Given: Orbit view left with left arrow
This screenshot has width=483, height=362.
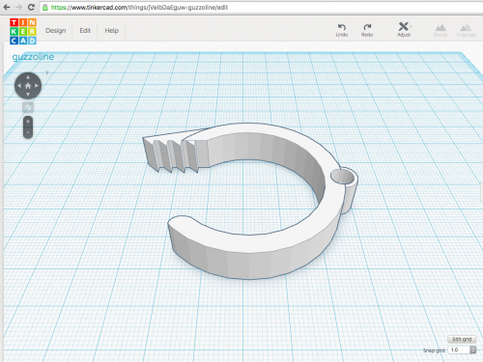Looking at the screenshot, I should (x=19, y=86).
